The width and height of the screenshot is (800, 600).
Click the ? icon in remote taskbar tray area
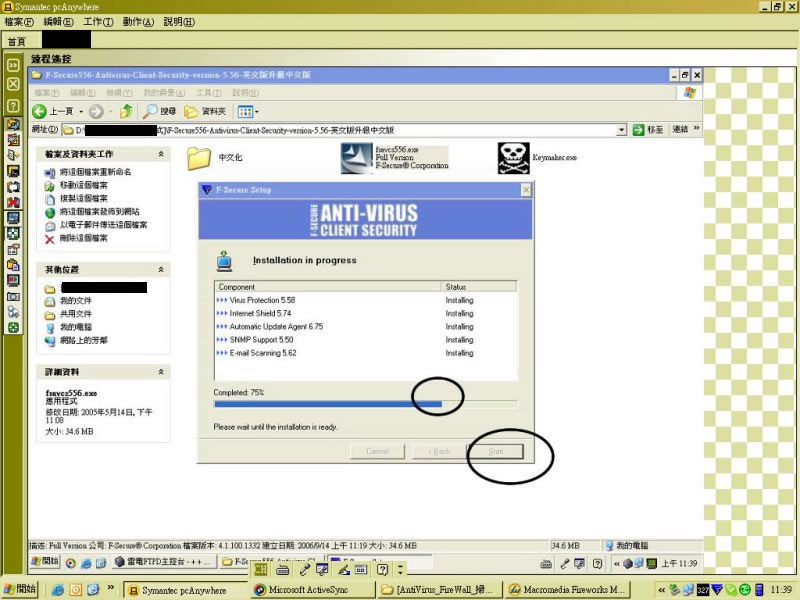[597, 563]
